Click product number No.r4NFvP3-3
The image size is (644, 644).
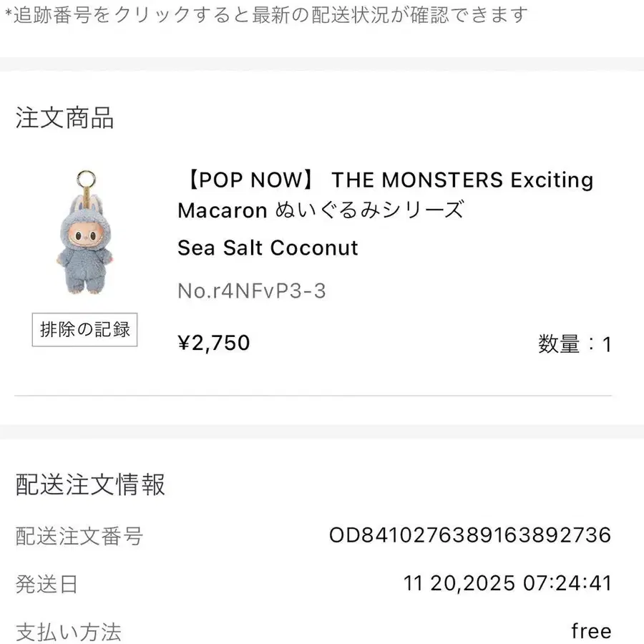tap(252, 291)
